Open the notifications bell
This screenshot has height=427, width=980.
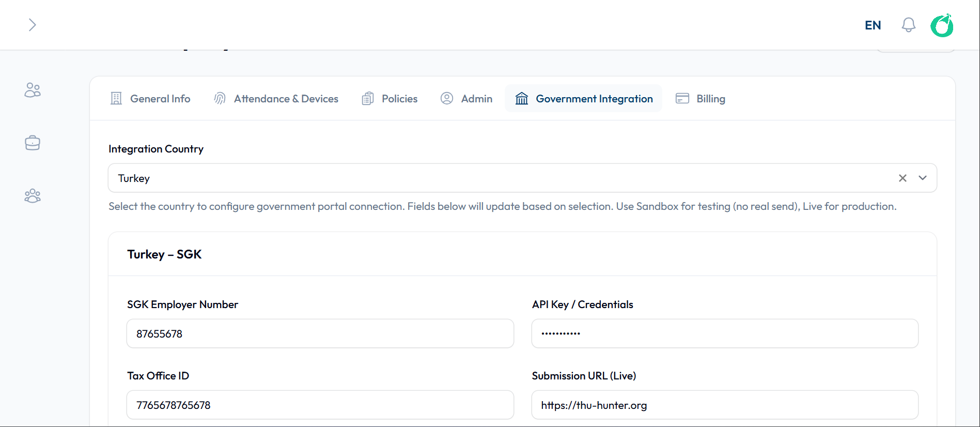[x=908, y=25]
